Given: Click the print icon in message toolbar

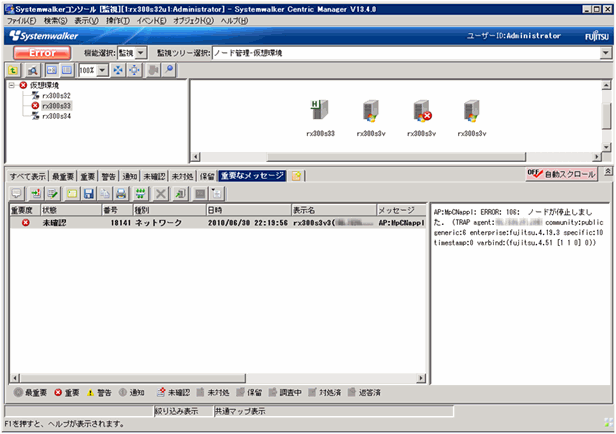Looking at the screenshot, I should click(x=121, y=192).
